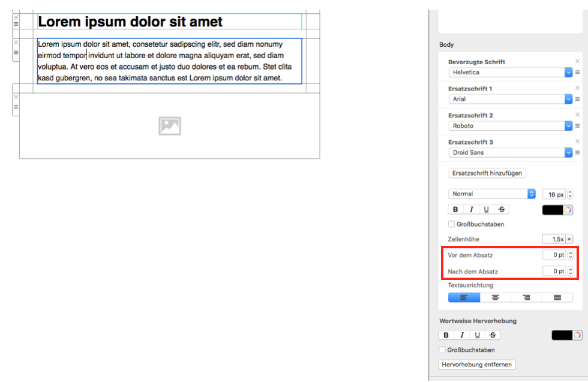Toggle Bold in Body style

click(455, 209)
